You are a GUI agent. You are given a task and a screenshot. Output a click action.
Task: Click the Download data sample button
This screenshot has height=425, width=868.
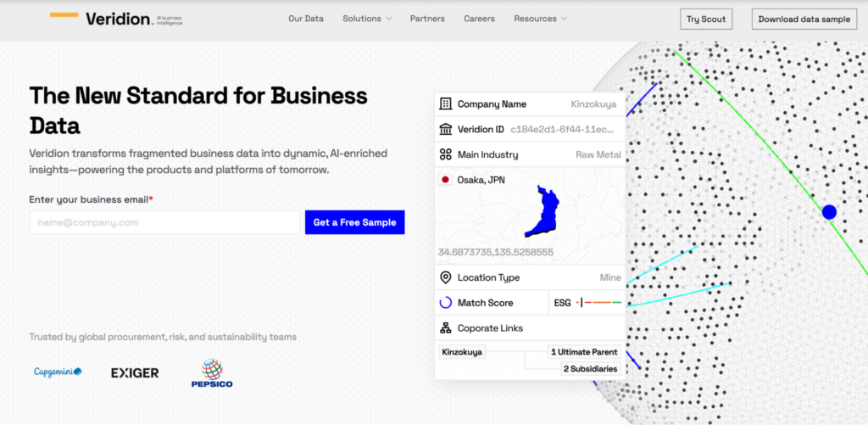(x=804, y=20)
